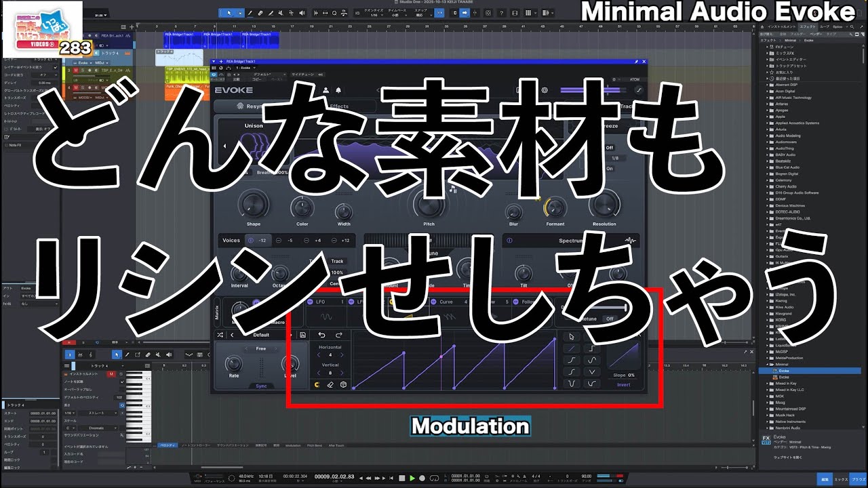Open Evoke notifications bell icon

[338, 89]
